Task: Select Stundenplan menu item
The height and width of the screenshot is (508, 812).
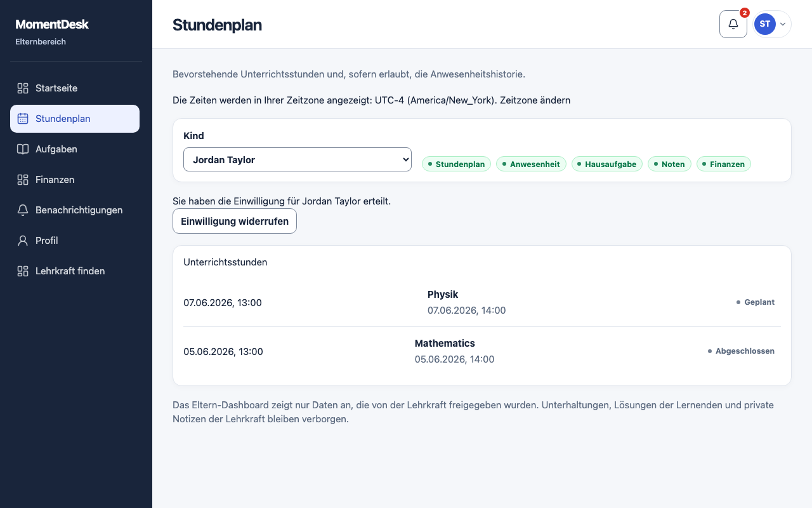Action: (x=75, y=119)
